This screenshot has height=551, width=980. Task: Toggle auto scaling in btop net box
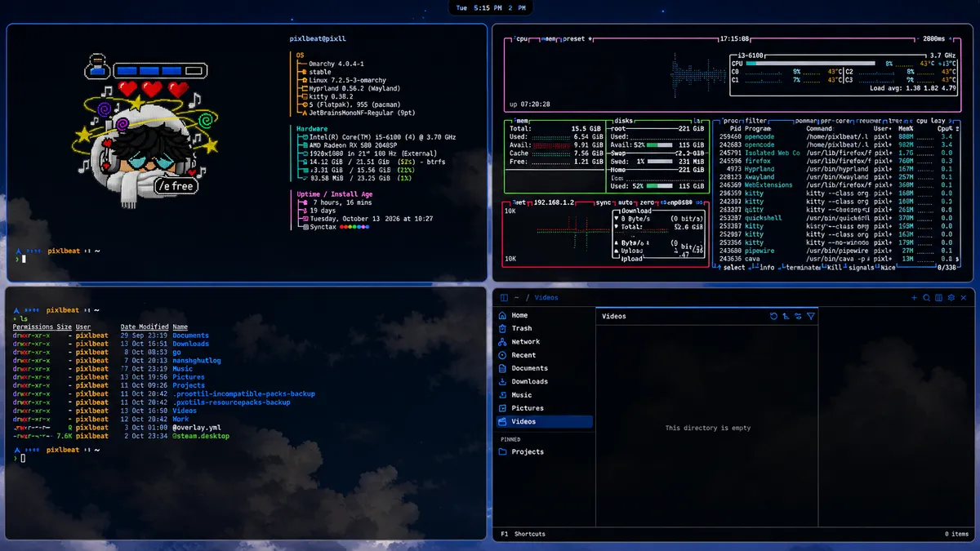tap(625, 202)
